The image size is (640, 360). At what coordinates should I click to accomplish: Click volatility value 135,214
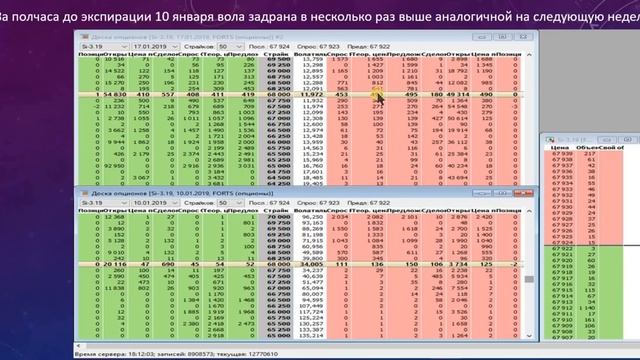312,336
